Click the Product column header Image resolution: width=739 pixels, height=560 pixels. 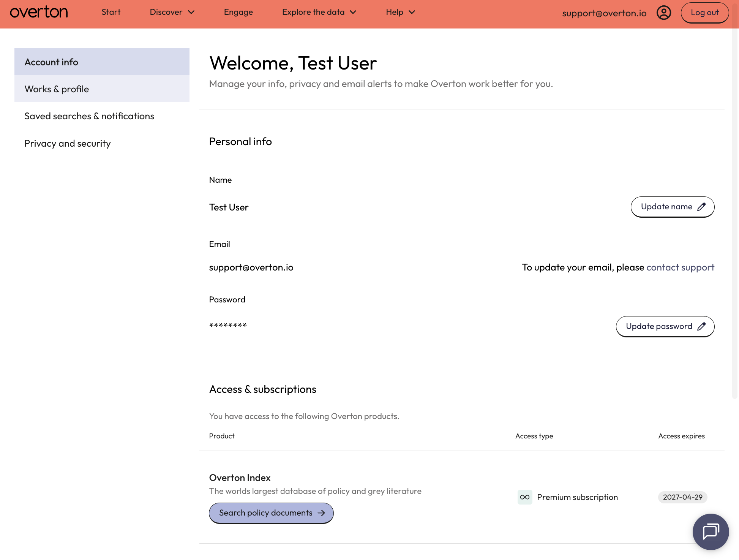point(222,436)
